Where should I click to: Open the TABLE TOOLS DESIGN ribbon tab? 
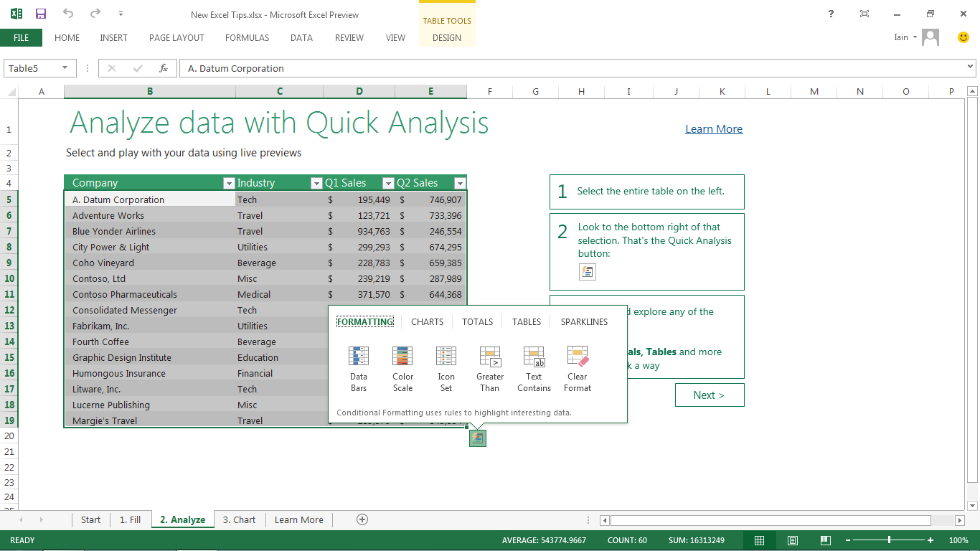click(447, 37)
